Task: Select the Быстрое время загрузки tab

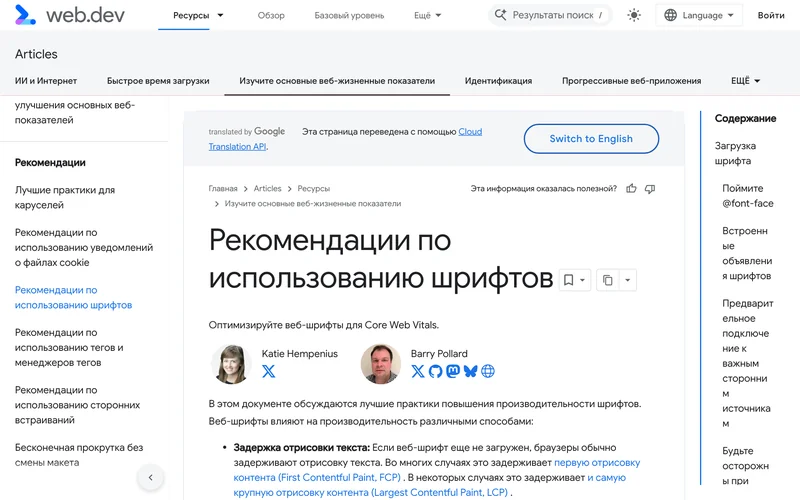Action: [158, 81]
